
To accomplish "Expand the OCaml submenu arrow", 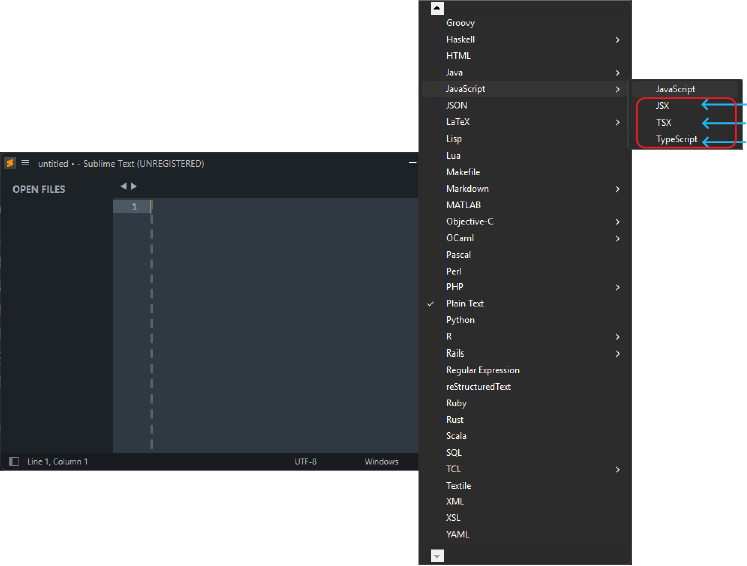I will tap(617, 238).
